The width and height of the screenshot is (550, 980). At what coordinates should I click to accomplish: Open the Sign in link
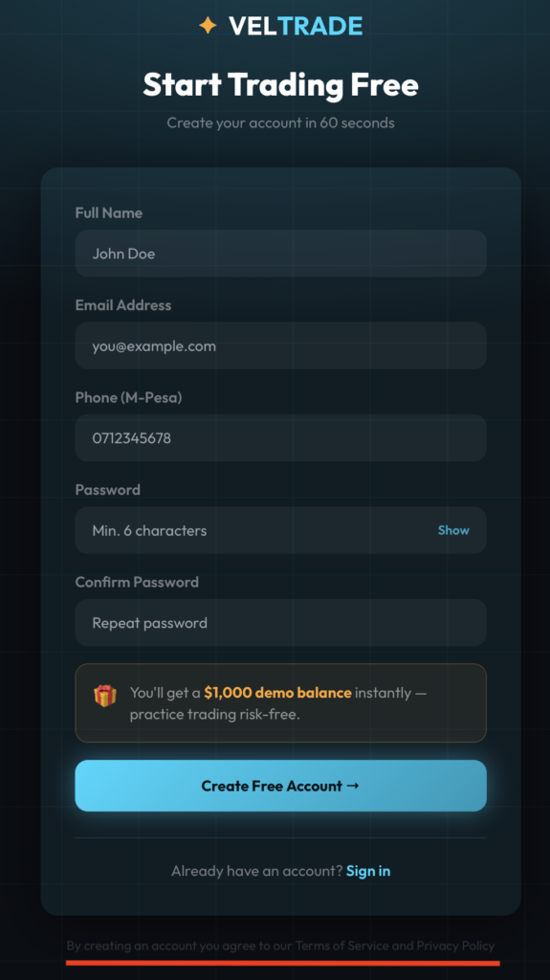pos(368,871)
